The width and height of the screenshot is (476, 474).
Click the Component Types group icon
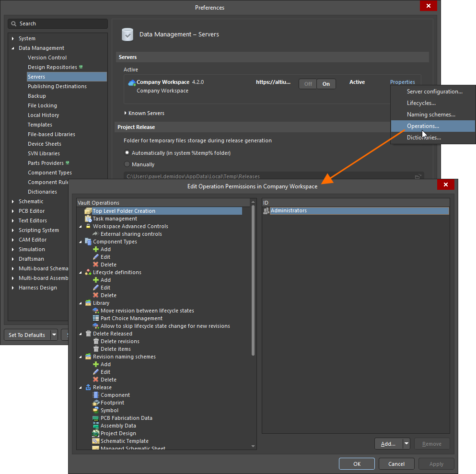pyautogui.click(x=88, y=242)
